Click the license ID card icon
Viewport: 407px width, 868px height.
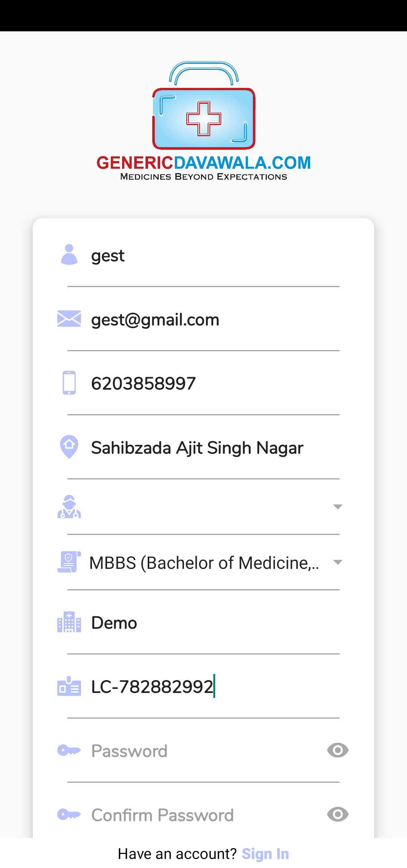point(69,686)
